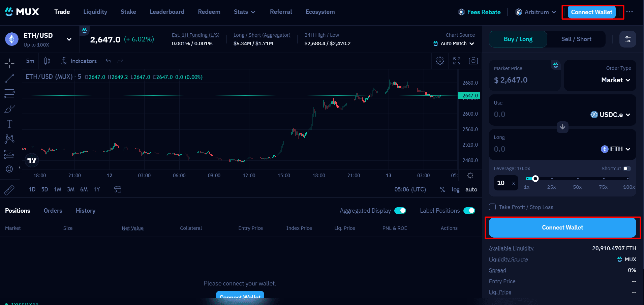Focus the Use amount input field
This screenshot has height=305, width=644.
coord(539,114)
